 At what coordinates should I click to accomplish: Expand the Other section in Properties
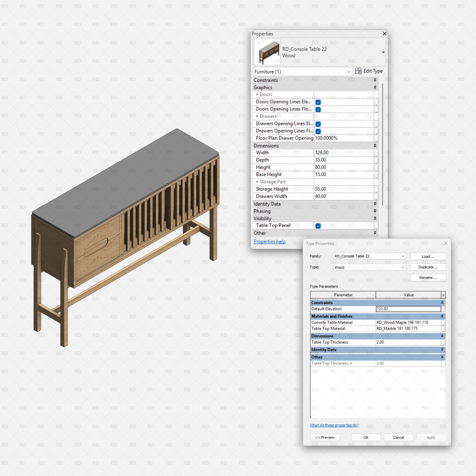click(375, 233)
